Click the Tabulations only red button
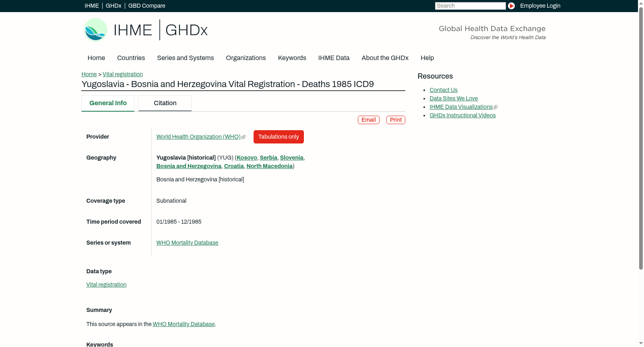 pyautogui.click(x=279, y=137)
